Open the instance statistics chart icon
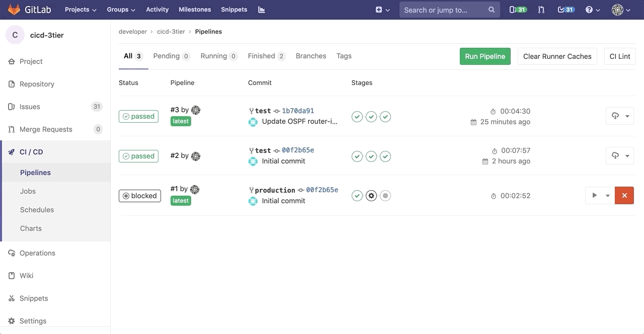 pyautogui.click(x=261, y=10)
